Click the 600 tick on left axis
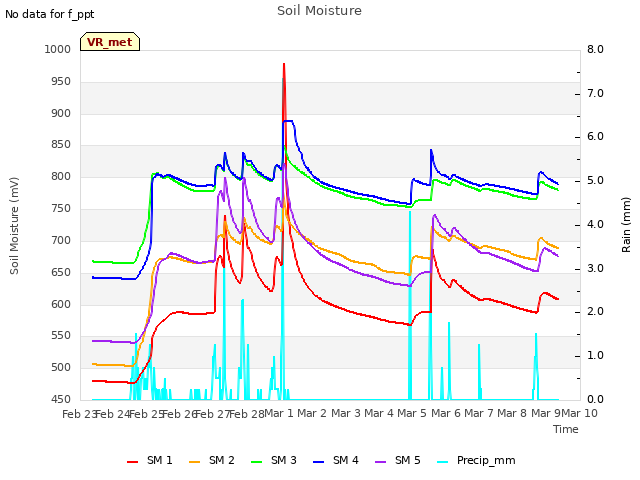The width and height of the screenshot is (640, 480). point(61,304)
